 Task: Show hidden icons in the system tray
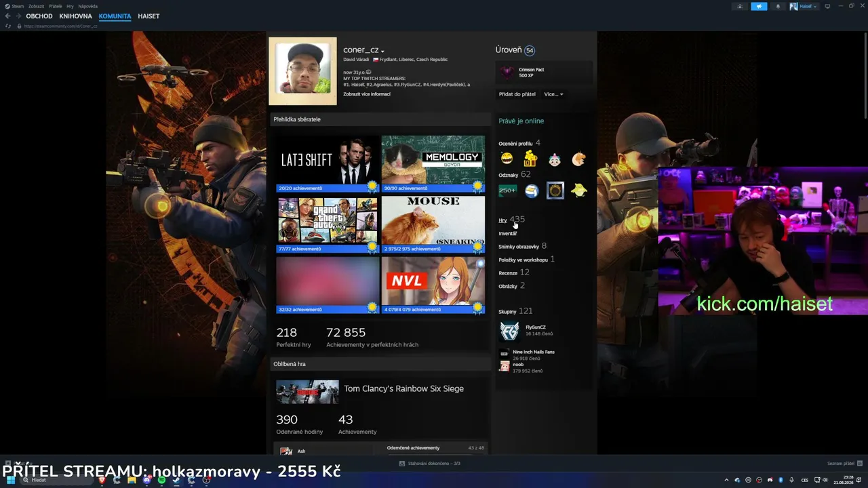click(x=727, y=480)
